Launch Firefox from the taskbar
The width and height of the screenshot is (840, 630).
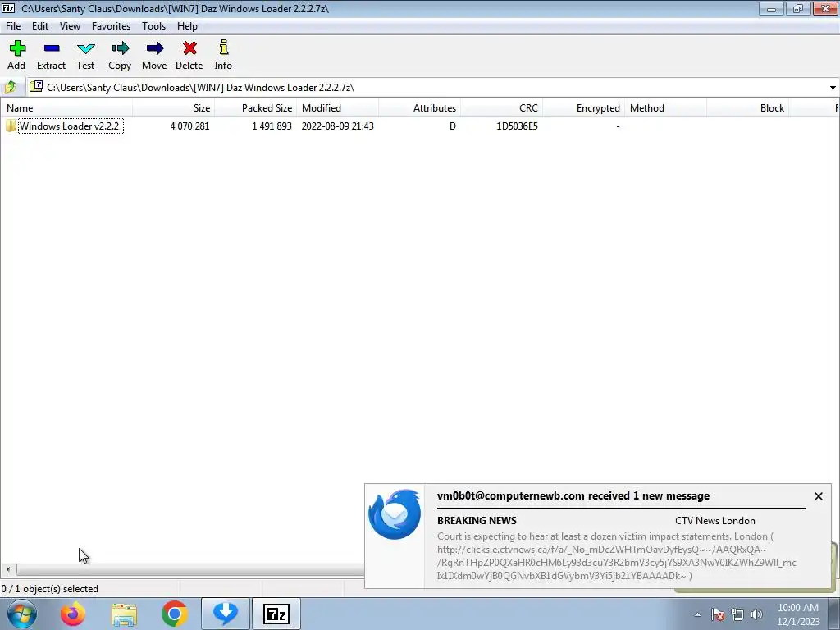tap(72, 614)
